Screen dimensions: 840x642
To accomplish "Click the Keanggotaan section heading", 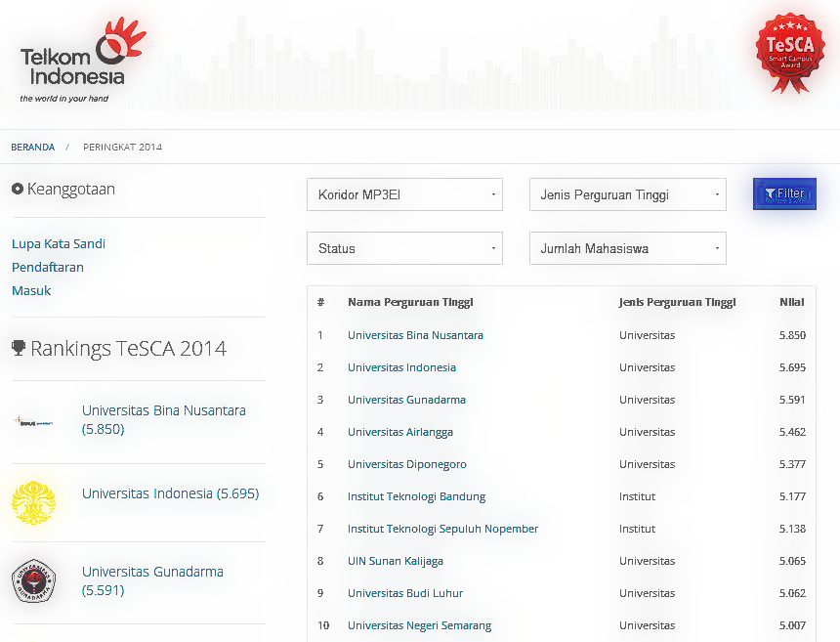I will (70, 190).
